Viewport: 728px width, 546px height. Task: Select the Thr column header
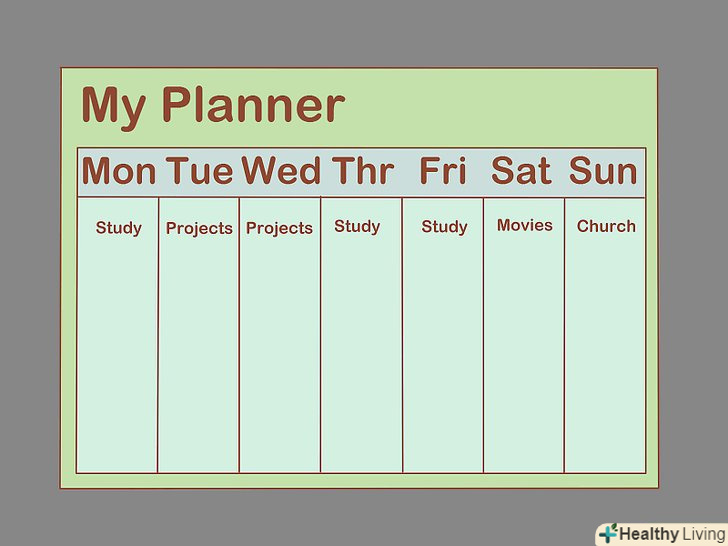click(x=362, y=172)
